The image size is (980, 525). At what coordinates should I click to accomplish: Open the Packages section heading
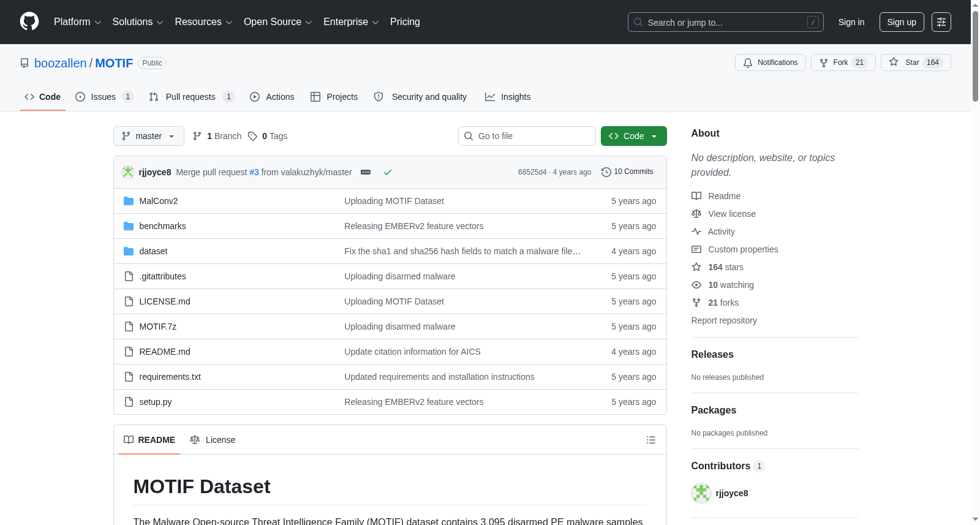click(x=714, y=410)
